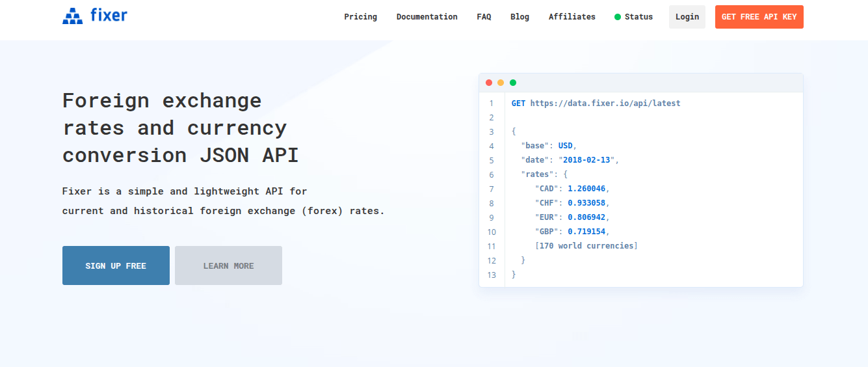Click the GET keyword in code
The width and height of the screenshot is (868, 367).
pyautogui.click(x=519, y=103)
